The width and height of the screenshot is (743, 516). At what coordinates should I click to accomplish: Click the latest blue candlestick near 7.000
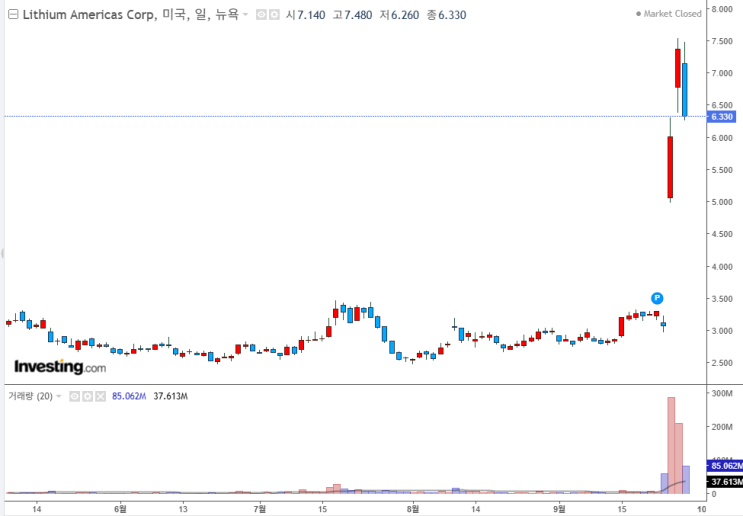pos(685,90)
